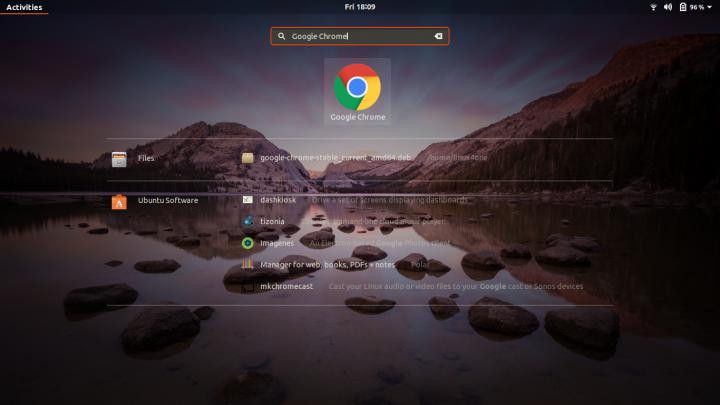720x405 pixels.
Task: Click the tizonia app icon
Action: coord(248,221)
